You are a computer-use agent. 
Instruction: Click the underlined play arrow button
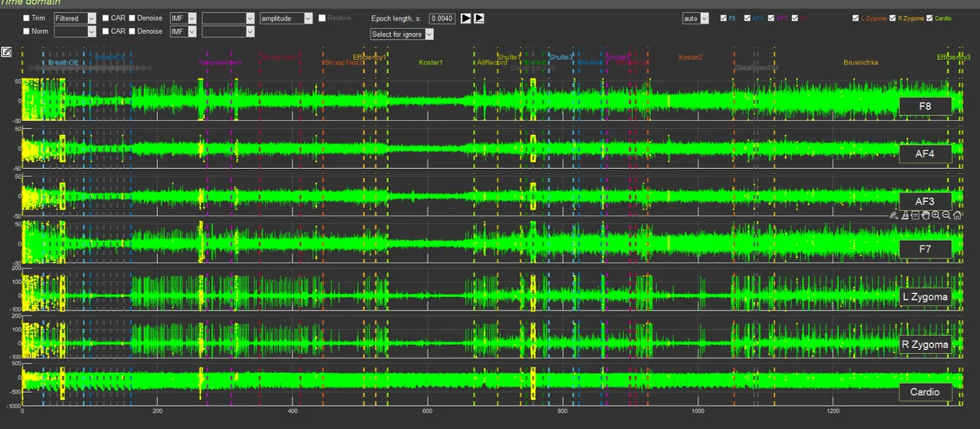tap(478, 18)
